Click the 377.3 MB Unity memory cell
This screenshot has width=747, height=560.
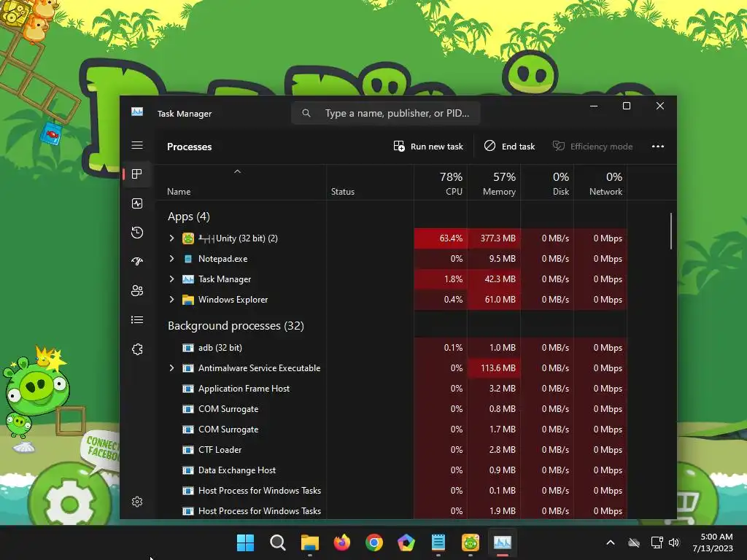pos(494,238)
